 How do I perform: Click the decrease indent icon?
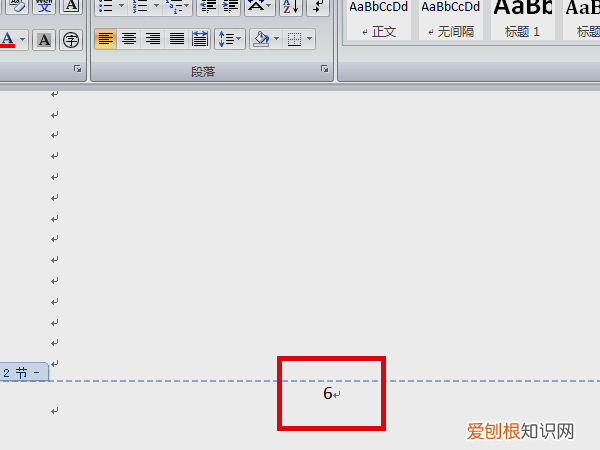208,7
